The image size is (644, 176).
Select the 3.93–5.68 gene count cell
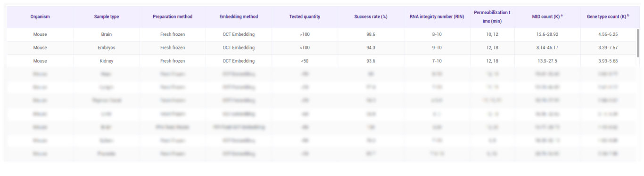click(x=608, y=61)
